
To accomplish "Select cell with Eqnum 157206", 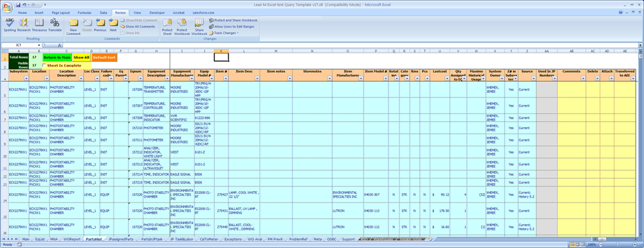I will pos(136,89).
